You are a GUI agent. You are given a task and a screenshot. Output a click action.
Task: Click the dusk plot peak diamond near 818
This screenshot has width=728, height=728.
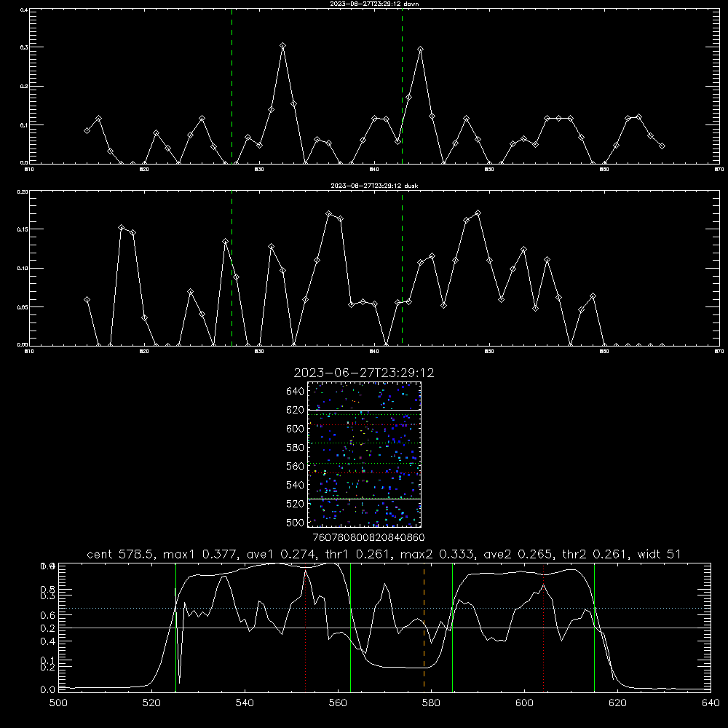[x=121, y=228]
